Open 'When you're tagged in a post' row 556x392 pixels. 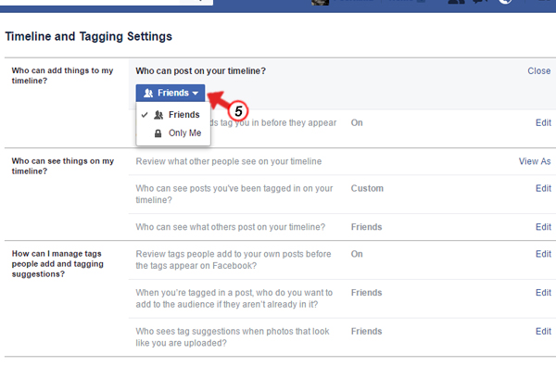[x=234, y=298]
